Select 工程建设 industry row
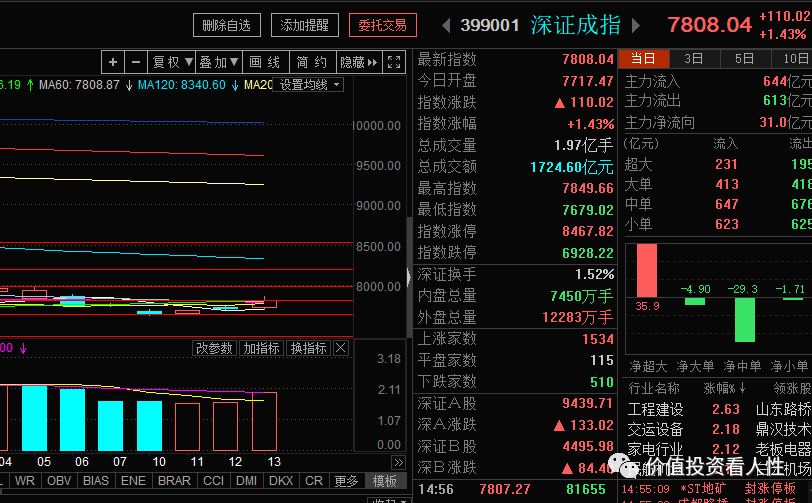 click(x=719, y=409)
